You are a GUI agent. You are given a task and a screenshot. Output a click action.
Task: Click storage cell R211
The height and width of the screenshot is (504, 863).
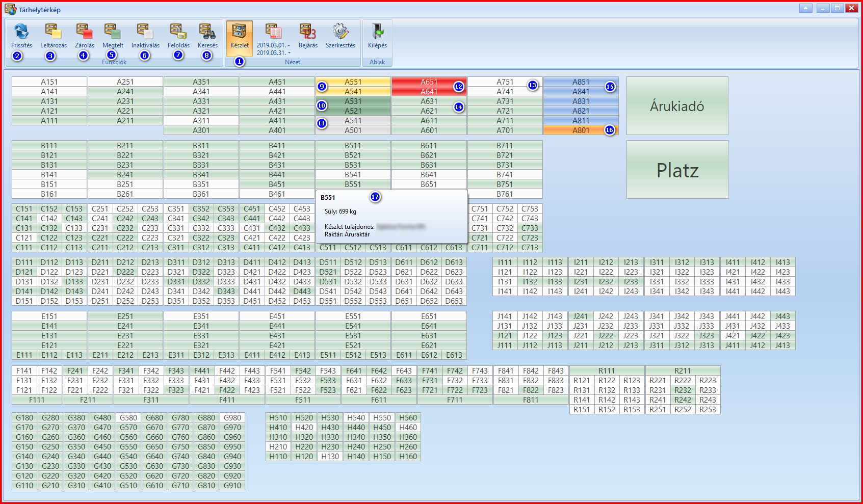point(683,371)
